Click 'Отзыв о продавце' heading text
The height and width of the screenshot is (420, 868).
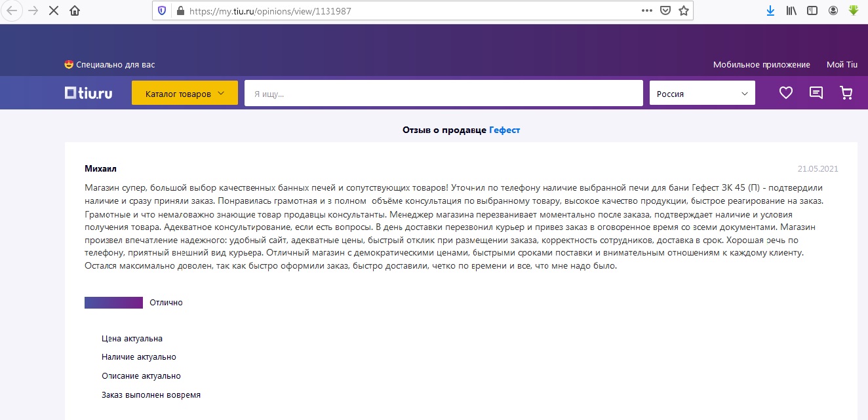coord(444,130)
